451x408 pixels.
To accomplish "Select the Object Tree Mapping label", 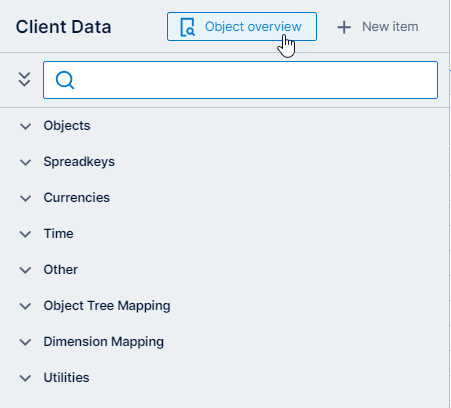I will click(107, 306).
